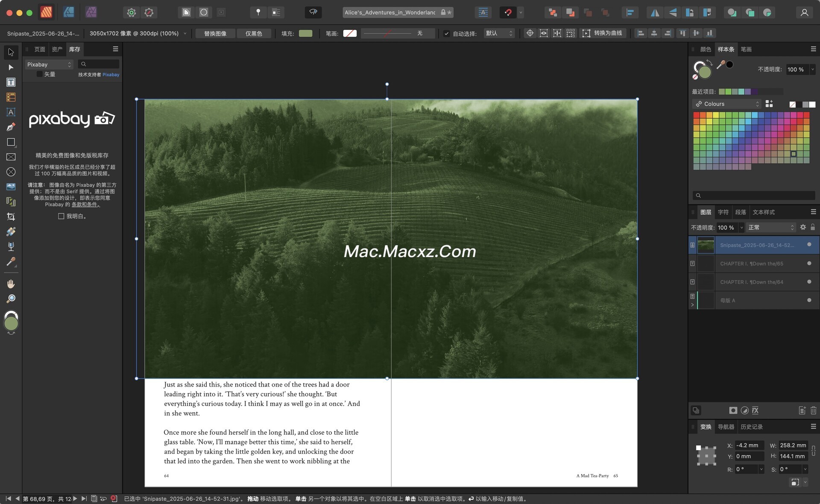
Task: Open the 正常 blend mode dropdown
Action: click(x=771, y=228)
